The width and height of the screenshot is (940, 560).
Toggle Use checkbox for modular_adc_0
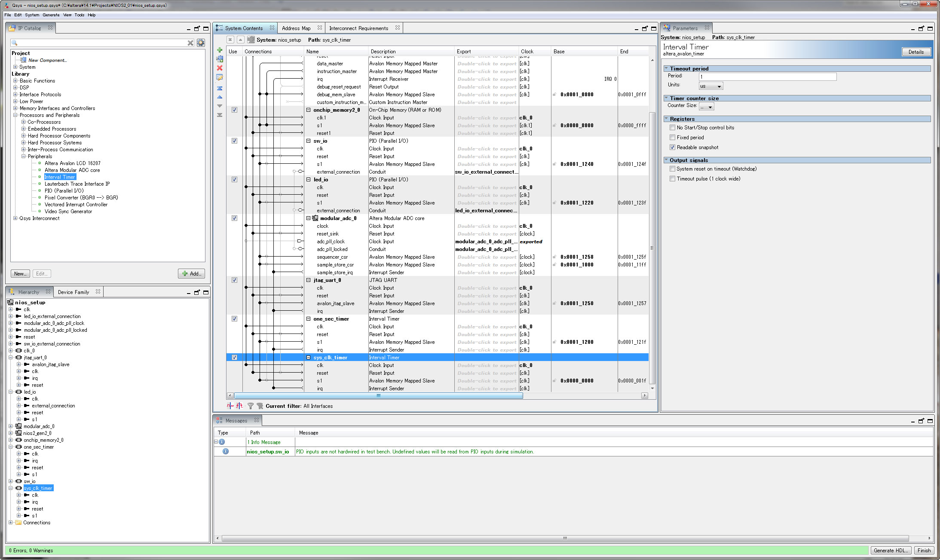(x=234, y=218)
